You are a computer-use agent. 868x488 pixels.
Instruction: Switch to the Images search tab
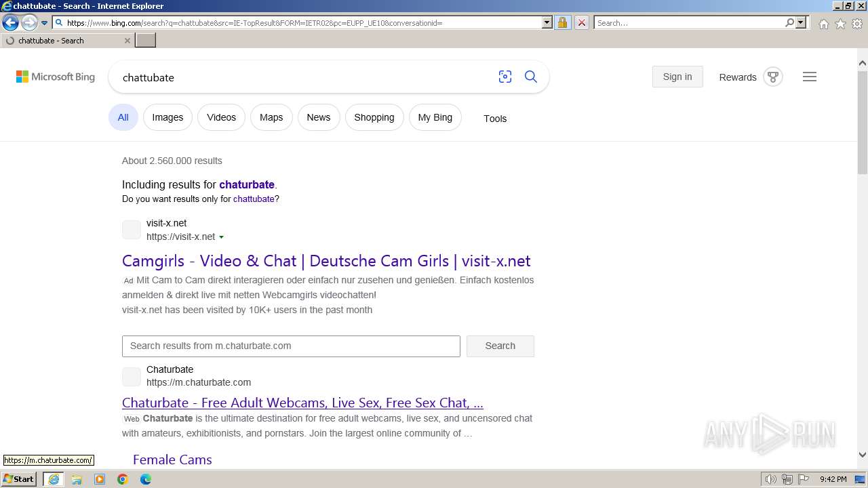[x=167, y=117]
